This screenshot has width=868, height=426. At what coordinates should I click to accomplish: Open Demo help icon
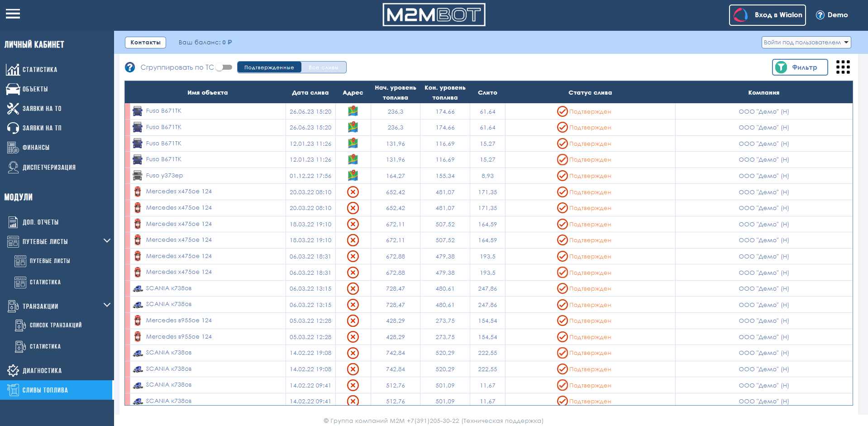tap(820, 15)
